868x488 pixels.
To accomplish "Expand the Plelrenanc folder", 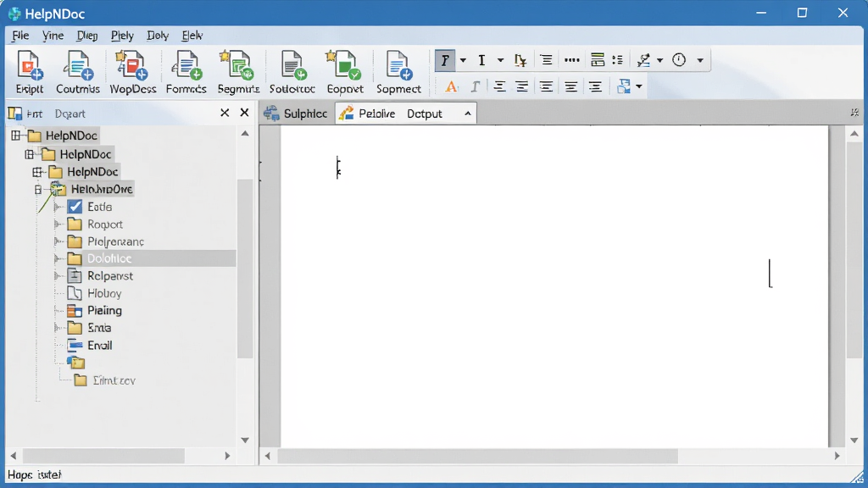I will [58, 241].
